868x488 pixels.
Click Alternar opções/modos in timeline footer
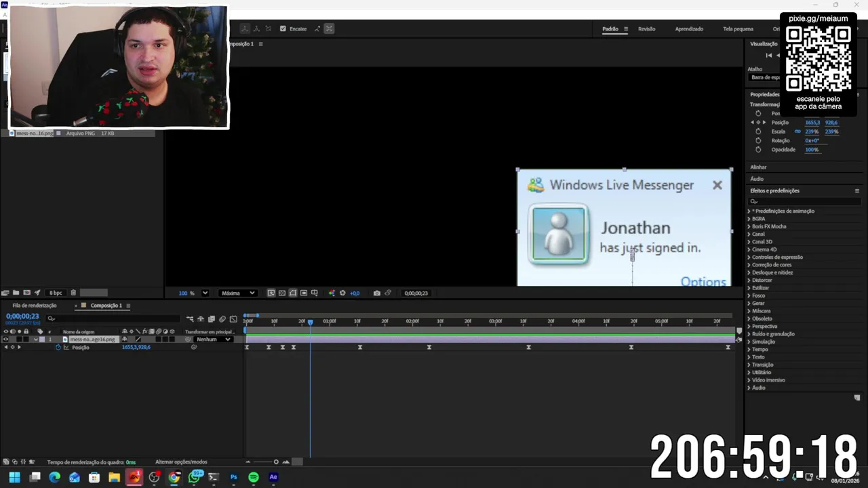click(x=181, y=462)
